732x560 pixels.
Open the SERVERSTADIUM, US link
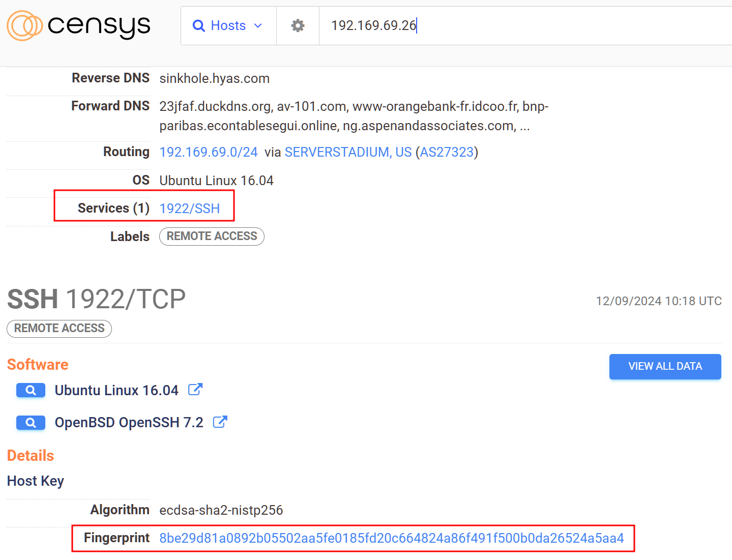click(x=348, y=152)
